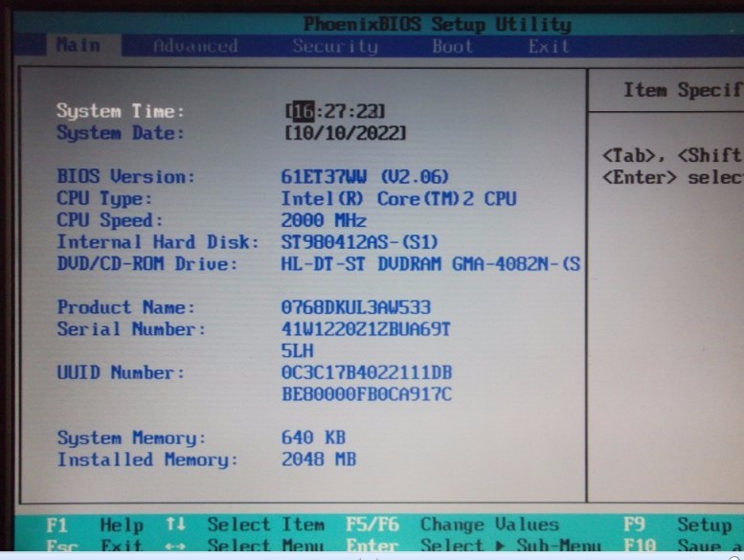The height and width of the screenshot is (560, 744).
Task: Click the Installed Memory 2048 MB value
Action: 319,459
